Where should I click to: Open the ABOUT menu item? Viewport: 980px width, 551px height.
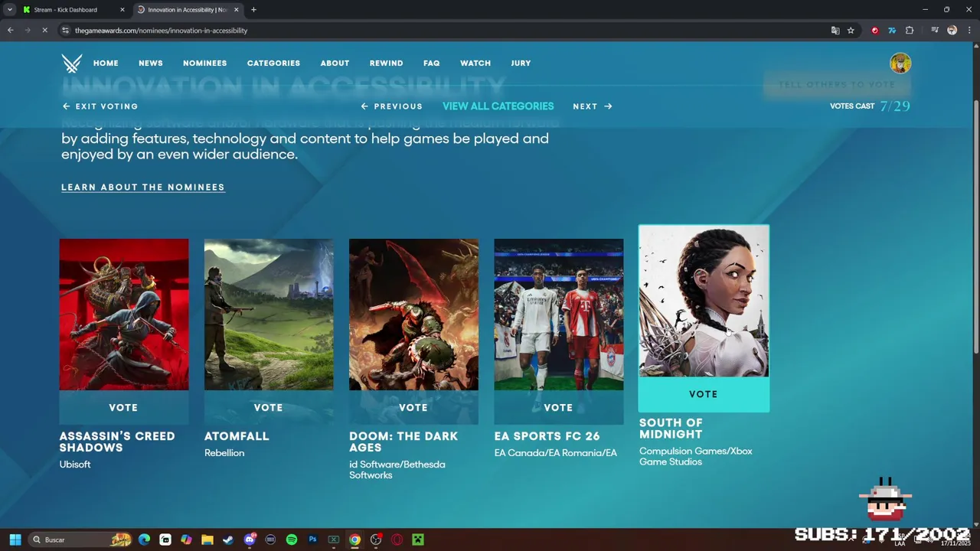[x=335, y=64]
